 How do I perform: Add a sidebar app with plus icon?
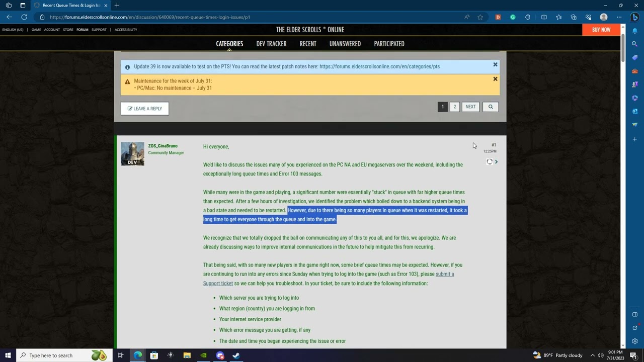[x=635, y=139]
